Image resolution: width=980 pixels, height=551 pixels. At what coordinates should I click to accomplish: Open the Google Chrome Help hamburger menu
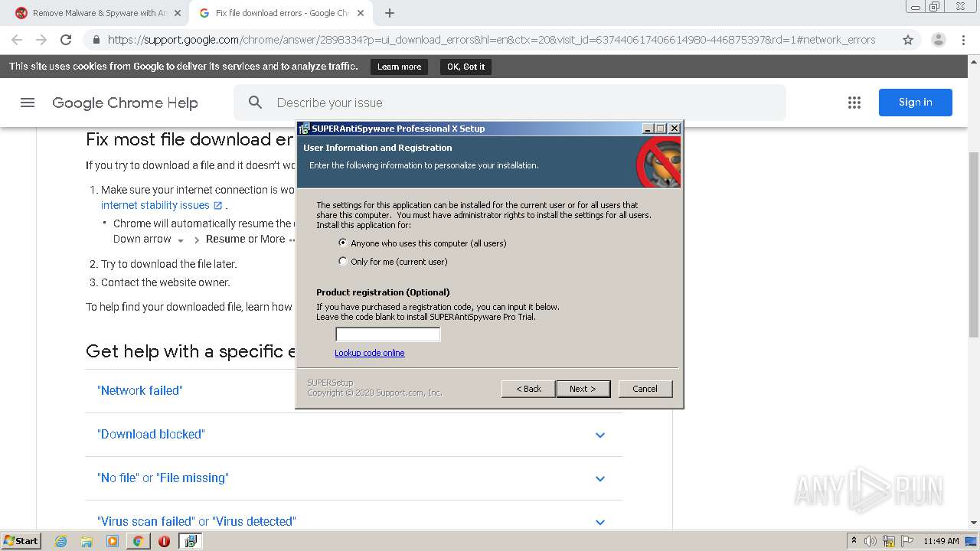28,103
